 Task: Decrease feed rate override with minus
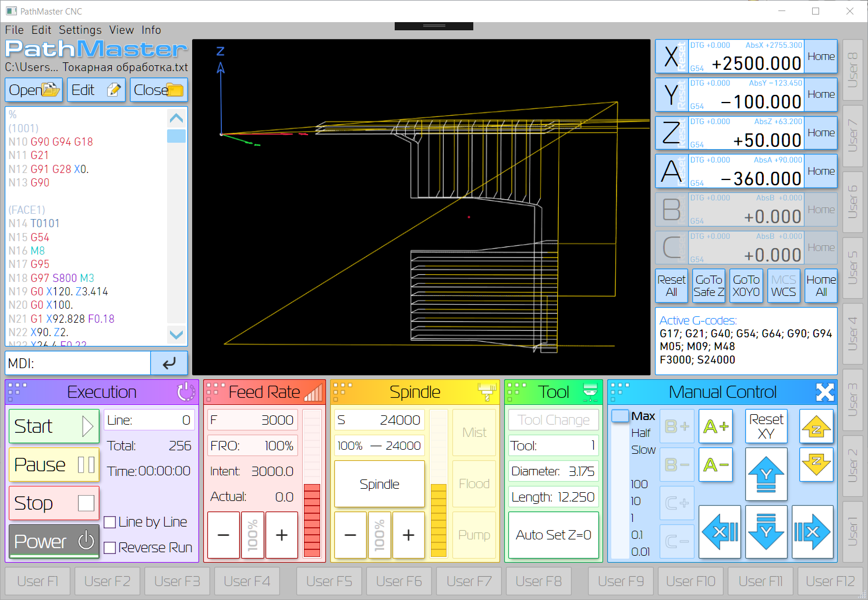(x=224, y=535)
